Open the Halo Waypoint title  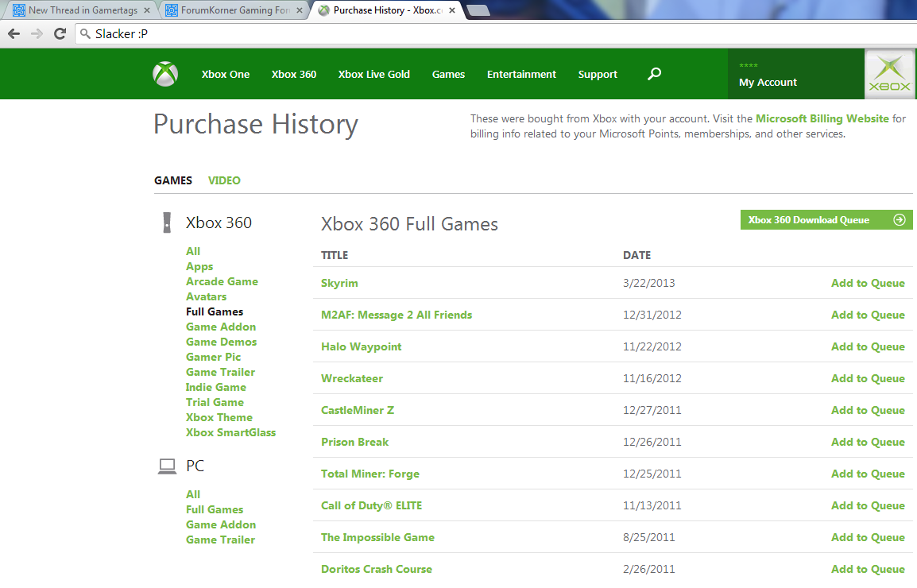pos(361,346)
